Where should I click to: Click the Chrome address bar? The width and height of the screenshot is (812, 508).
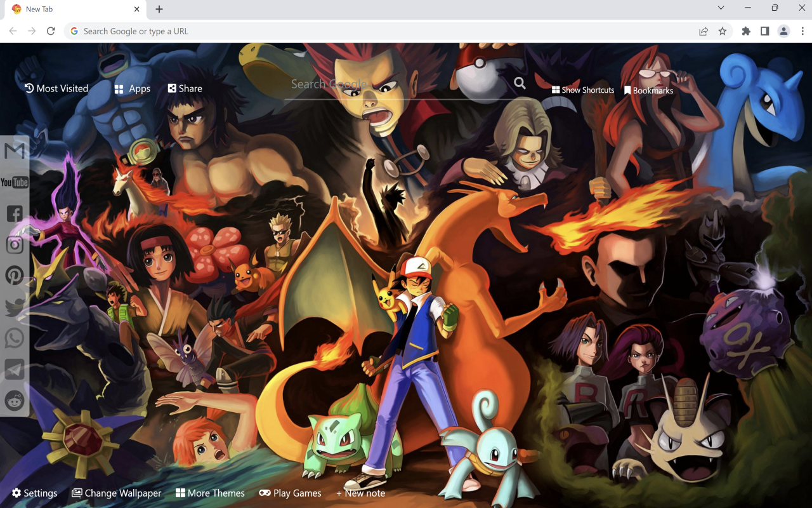tap(381, 31)
